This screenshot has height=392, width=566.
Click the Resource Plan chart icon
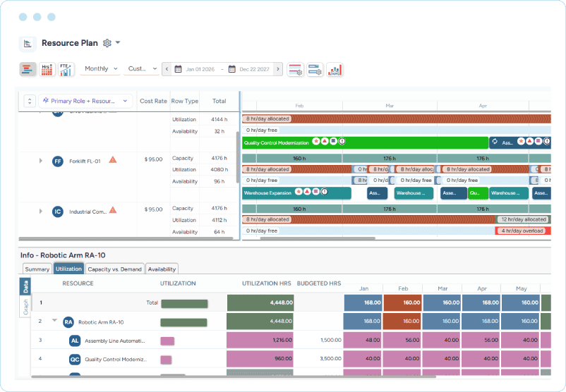(28, 44)
